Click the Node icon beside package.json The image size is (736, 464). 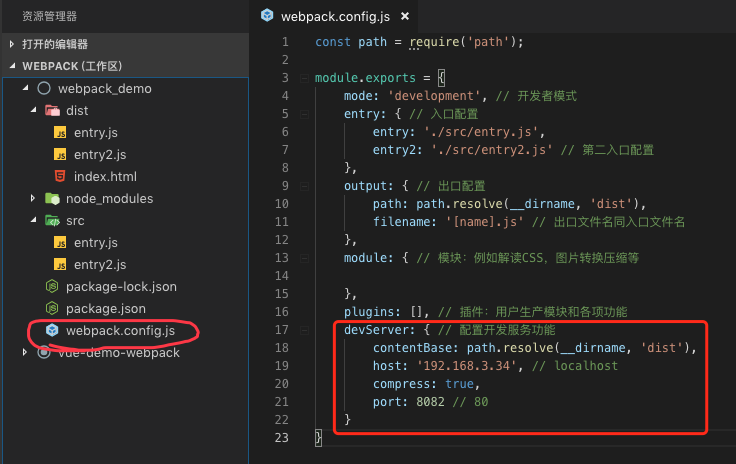(52, 308)
